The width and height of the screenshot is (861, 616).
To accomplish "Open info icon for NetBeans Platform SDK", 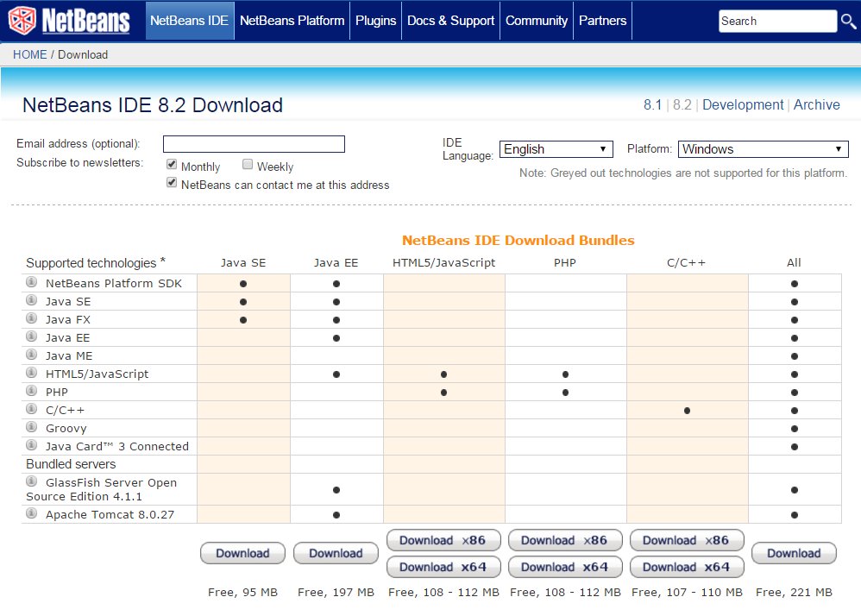I will point(32,282).
